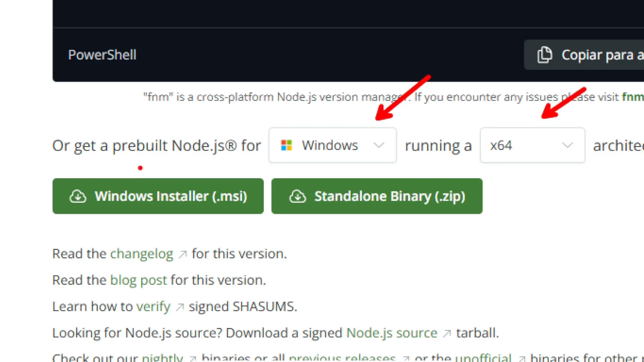
Task: Click download cloud icon on Windows Installer
Action: pos(78,196)
